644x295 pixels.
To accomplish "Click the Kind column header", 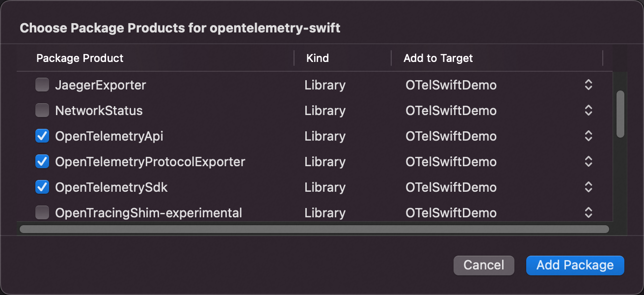I will tap(318, 58).
